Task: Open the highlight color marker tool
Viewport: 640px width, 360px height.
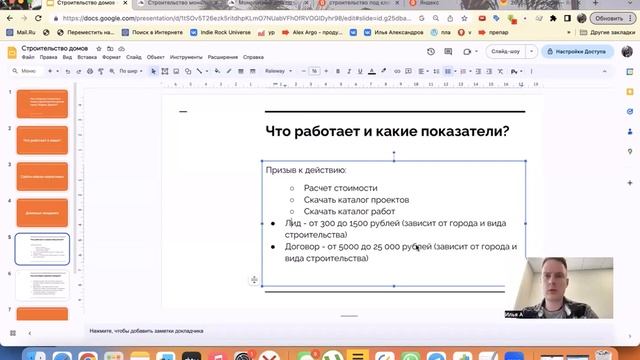Action: (x=384, y=71)
